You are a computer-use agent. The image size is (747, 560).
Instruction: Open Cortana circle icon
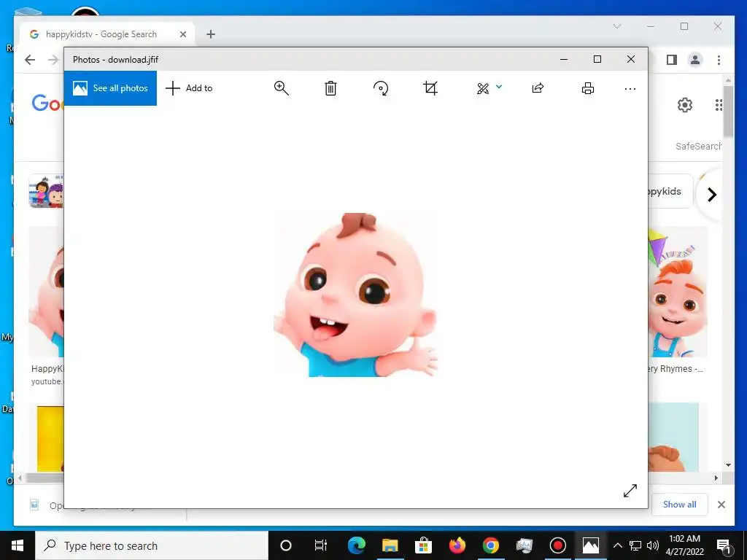click(286, 545)
